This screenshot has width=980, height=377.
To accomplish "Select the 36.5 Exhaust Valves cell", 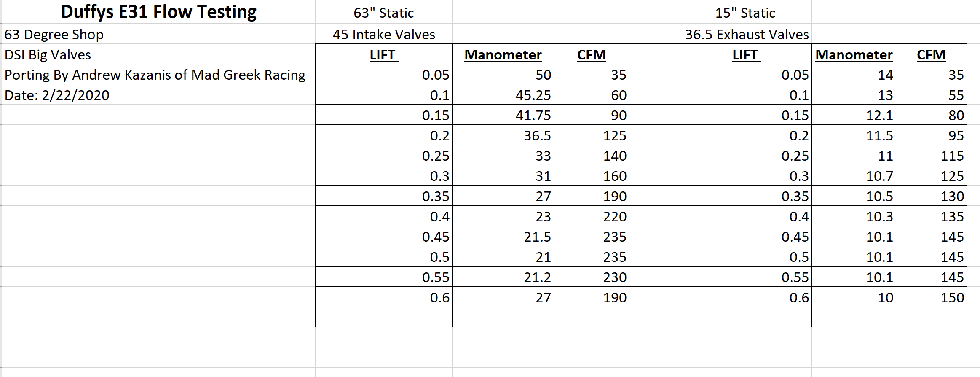I will tap(747, 34).
